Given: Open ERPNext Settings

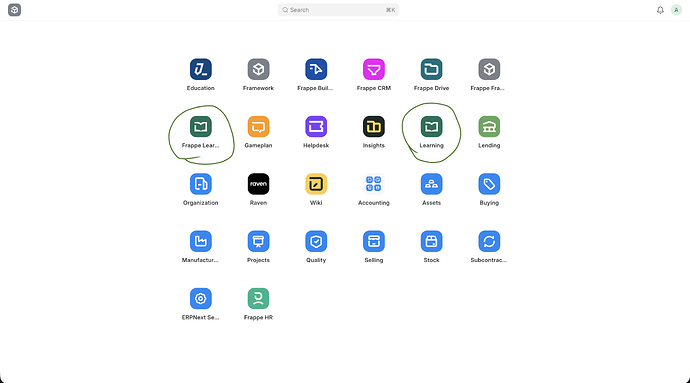Looking at the screenshot, I should click(x=201, y=298).
